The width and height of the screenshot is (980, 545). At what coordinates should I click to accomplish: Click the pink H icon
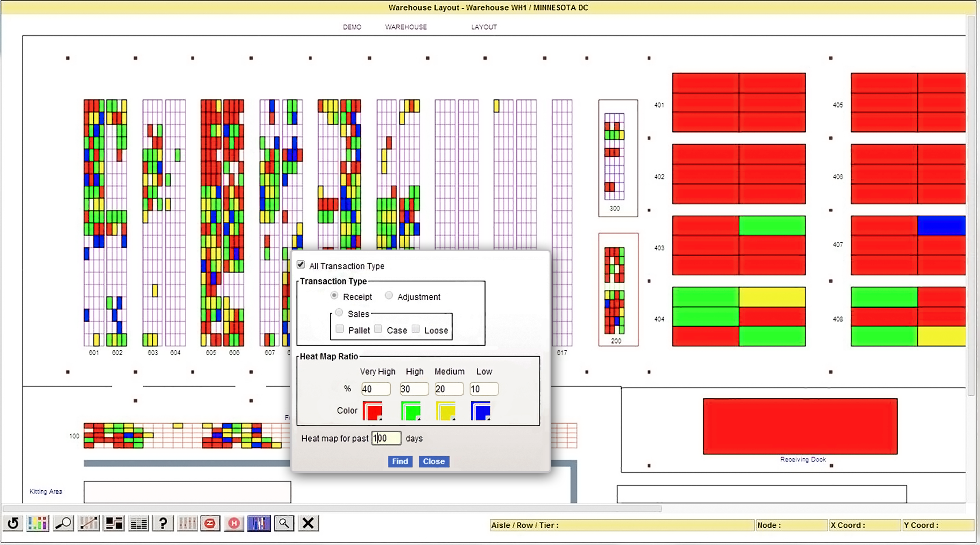pyautogui.click(x=234, y=523)
